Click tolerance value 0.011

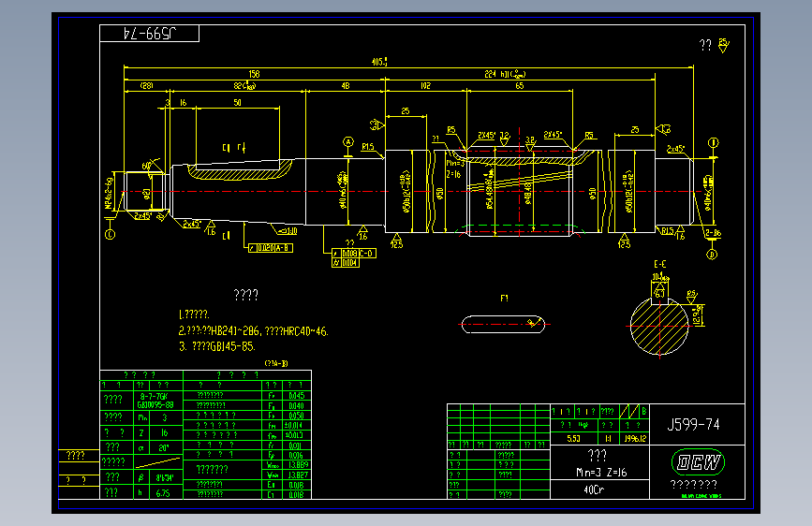pyautogui.click(x=295, y=446)
